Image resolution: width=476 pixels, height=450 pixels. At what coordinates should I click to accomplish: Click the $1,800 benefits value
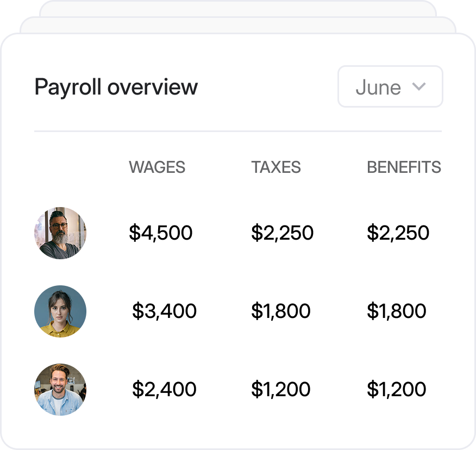pyautogui.click(x=397, y=311)
